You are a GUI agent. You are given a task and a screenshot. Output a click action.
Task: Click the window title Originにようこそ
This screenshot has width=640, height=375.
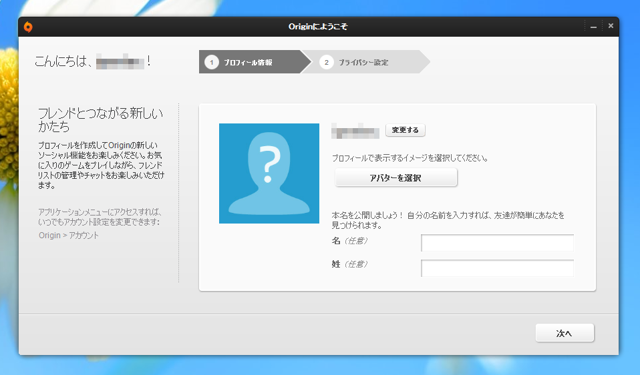pyautogui.click(x=318, y=27)
